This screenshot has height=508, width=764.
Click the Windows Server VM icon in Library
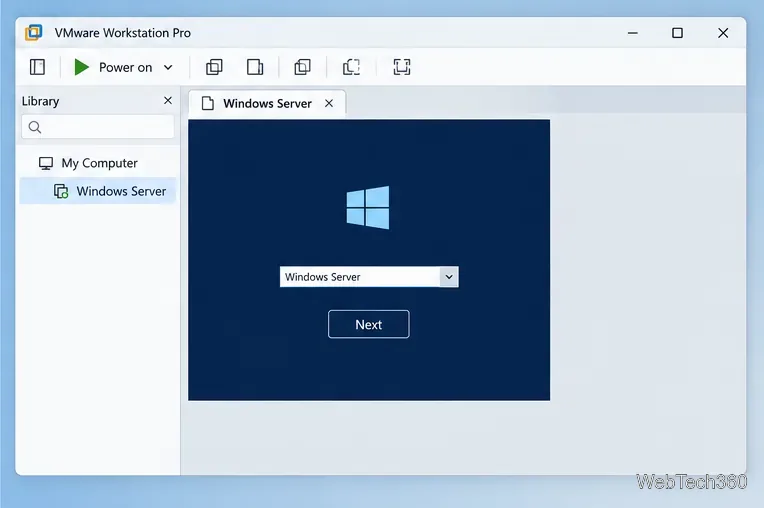[61, 191]
